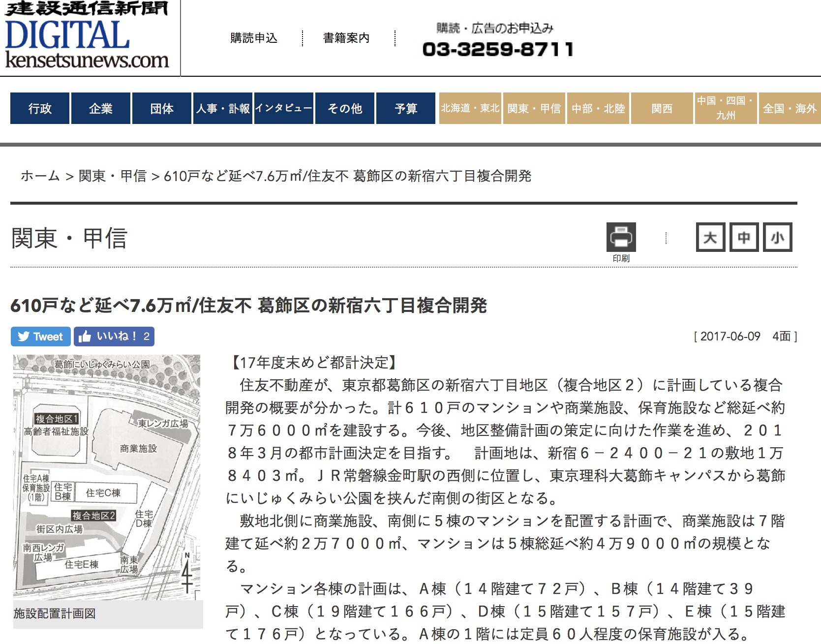Select the 予算 menu tab

pos(406,108)
